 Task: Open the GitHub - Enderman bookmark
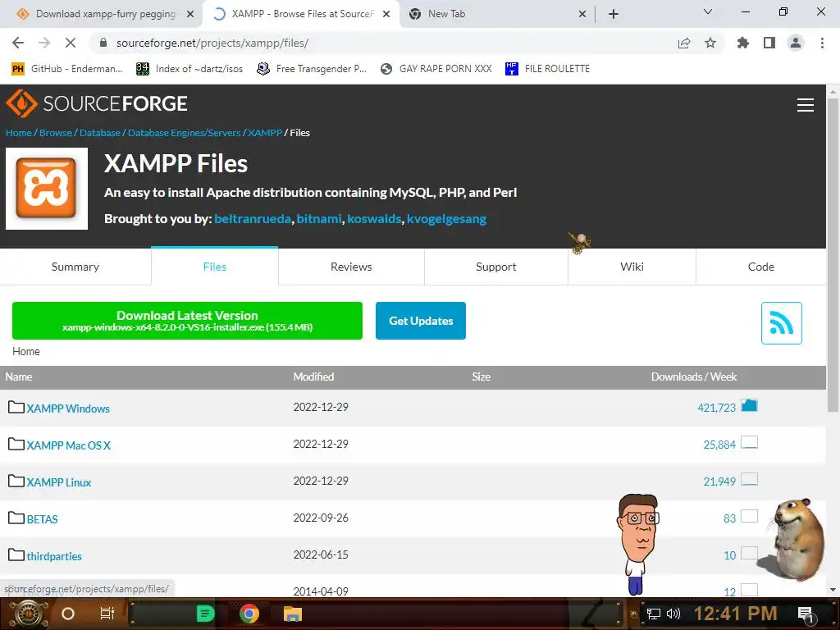[x=67, y=69]
